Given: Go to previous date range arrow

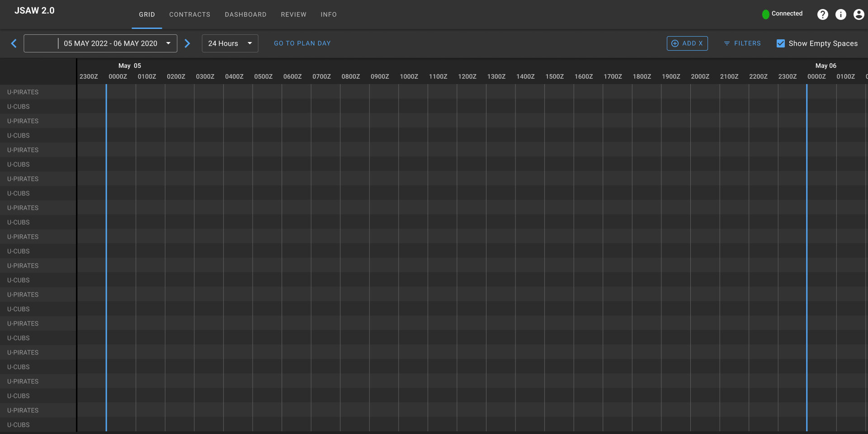Looking at the screenshot, I should tap(14, 43).
